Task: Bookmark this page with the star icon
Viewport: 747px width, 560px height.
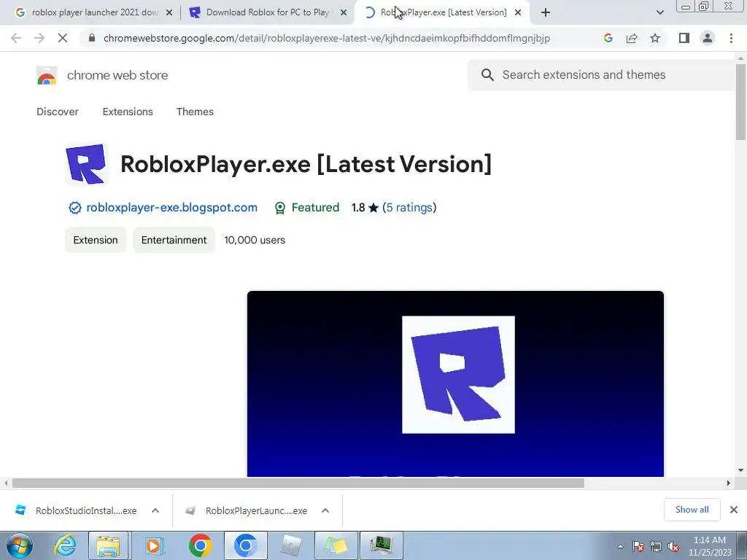Action: [655, 38]
